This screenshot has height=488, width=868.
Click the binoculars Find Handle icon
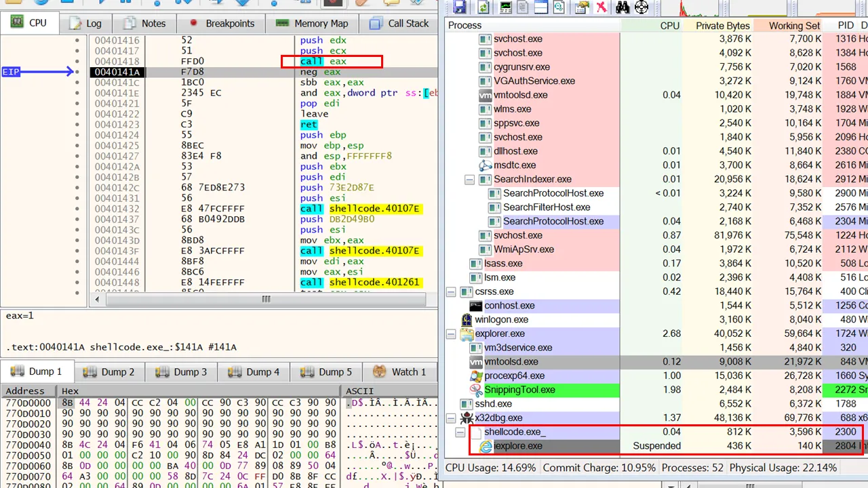(623, 7)
